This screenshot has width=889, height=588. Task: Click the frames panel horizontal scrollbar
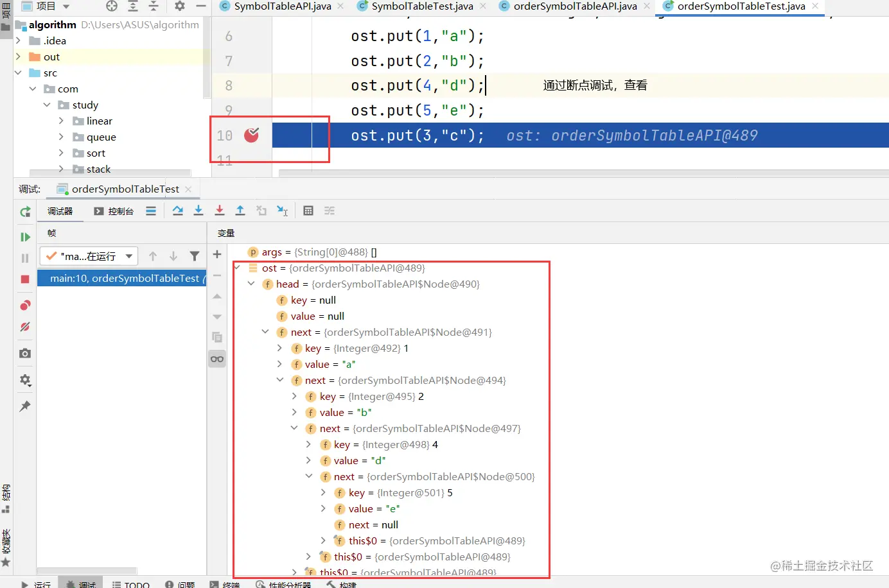tap(87, 571)
